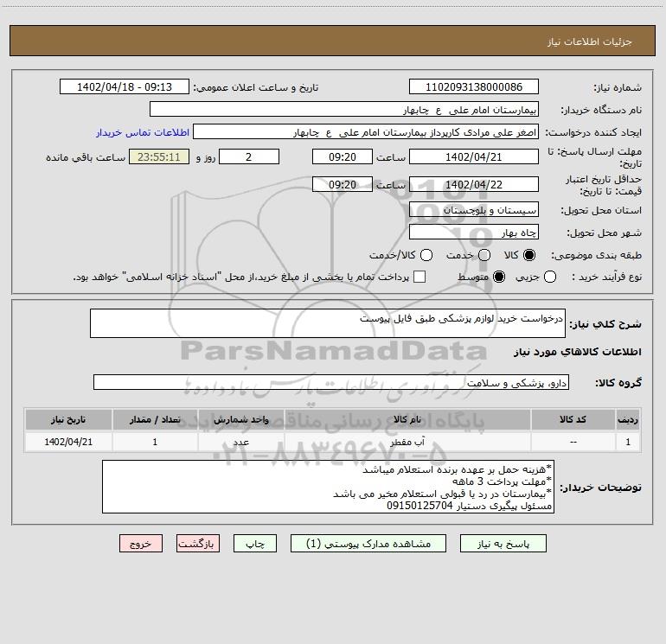Image resolution: width=666 pixels, height=644 pixels.
Task: Toggle the اسناد خزانه اسلامی payment checkbox
Action: [x=419, y=277]
